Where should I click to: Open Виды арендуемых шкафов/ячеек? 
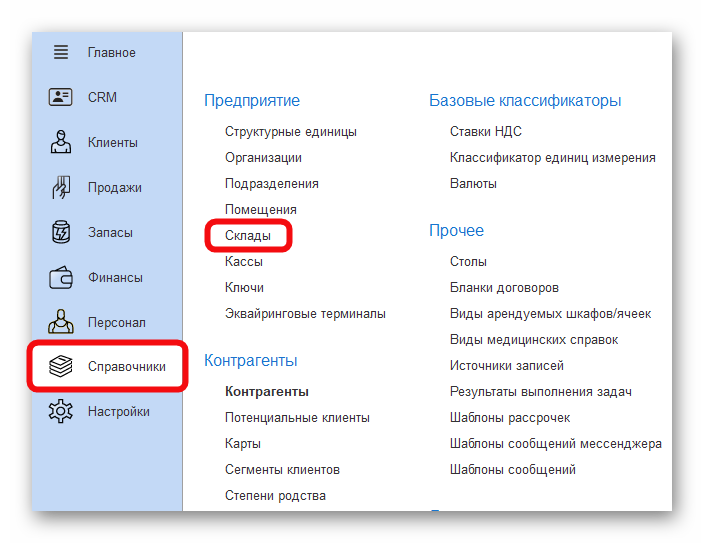tap(550, 313)
